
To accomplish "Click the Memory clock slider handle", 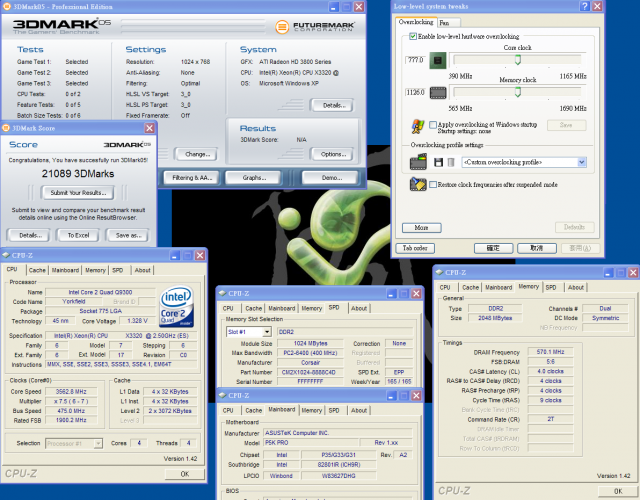I will click(518, 92).
